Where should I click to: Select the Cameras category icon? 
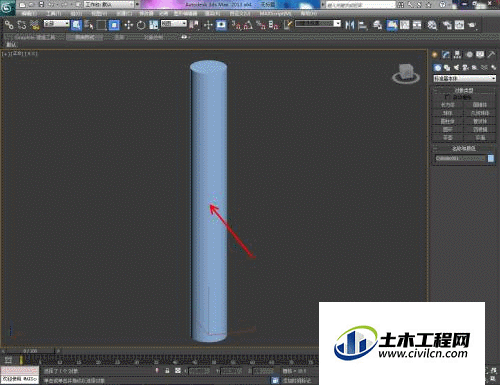tap(465, 68)
